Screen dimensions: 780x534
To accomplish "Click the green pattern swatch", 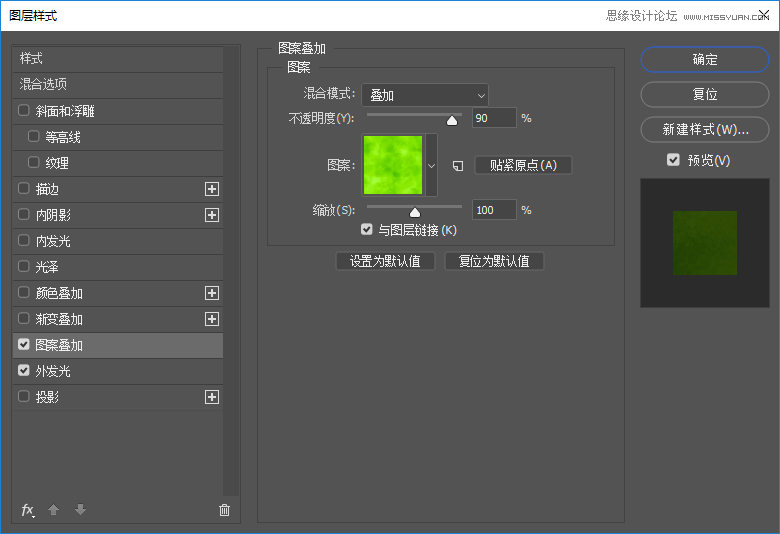I will [393, 165].
